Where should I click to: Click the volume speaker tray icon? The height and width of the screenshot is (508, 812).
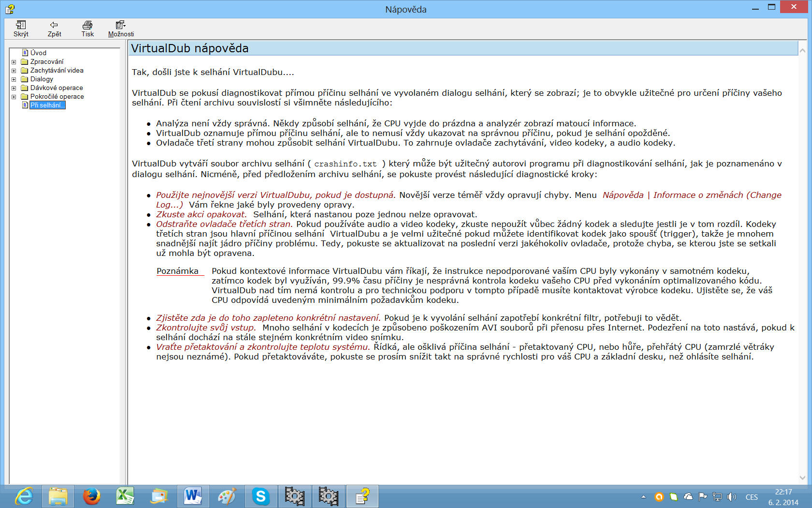click(x=732, y=497)
